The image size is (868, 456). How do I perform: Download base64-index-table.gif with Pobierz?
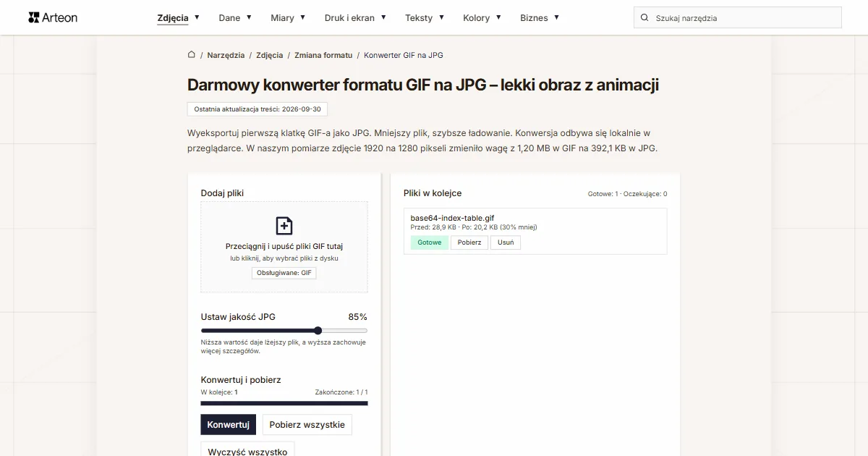pos(469,242)
